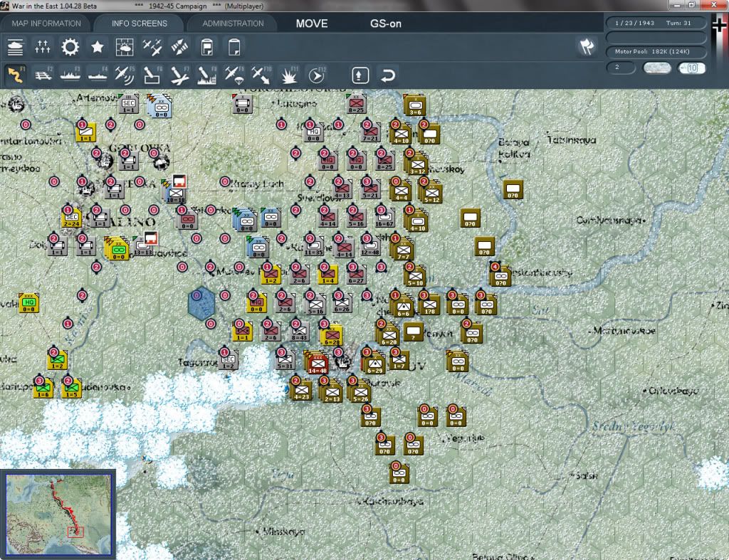
Task: Select the yellow 6=28 unit counter
Action: click(332, 335)
